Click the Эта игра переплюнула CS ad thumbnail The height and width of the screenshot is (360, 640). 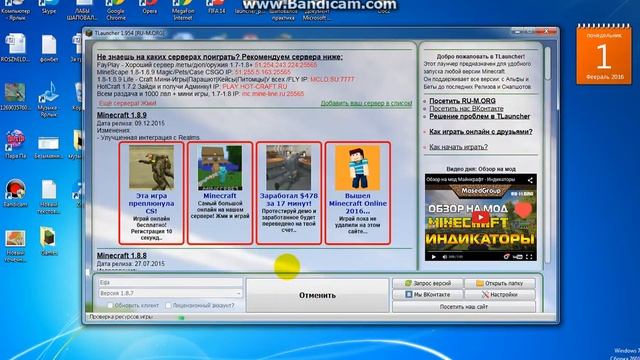(x=151, y=168)
